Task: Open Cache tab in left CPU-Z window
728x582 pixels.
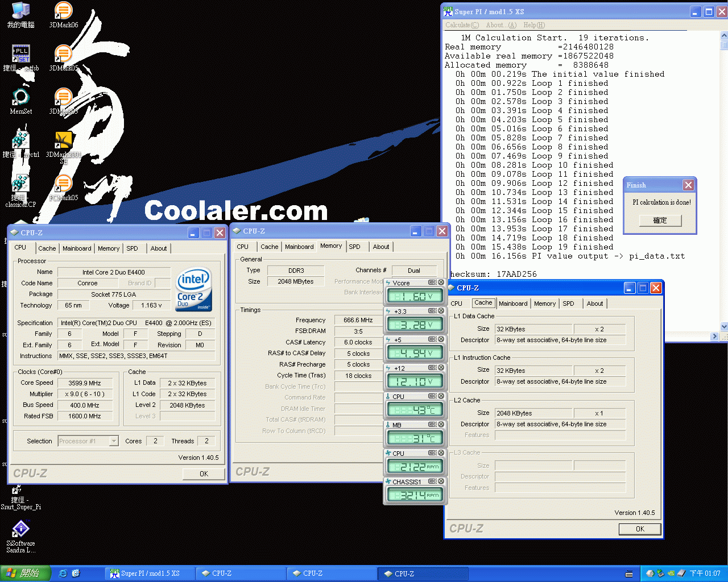Action: click(47, 248)
